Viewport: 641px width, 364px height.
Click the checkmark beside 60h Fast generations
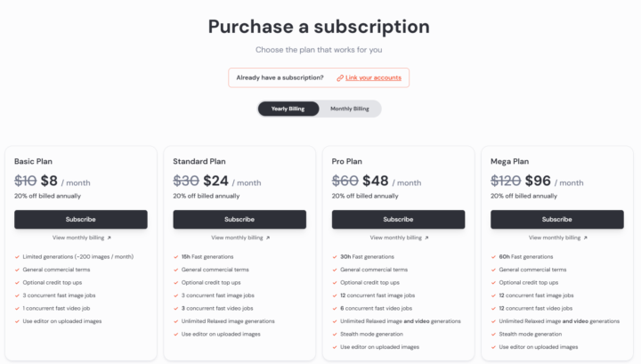pos(493,257)
